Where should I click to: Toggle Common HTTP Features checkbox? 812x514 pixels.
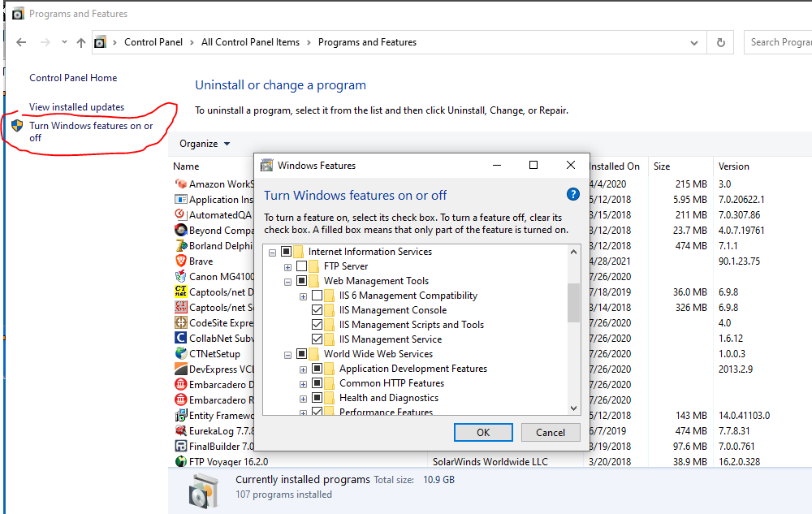click(x=317, y=383)
